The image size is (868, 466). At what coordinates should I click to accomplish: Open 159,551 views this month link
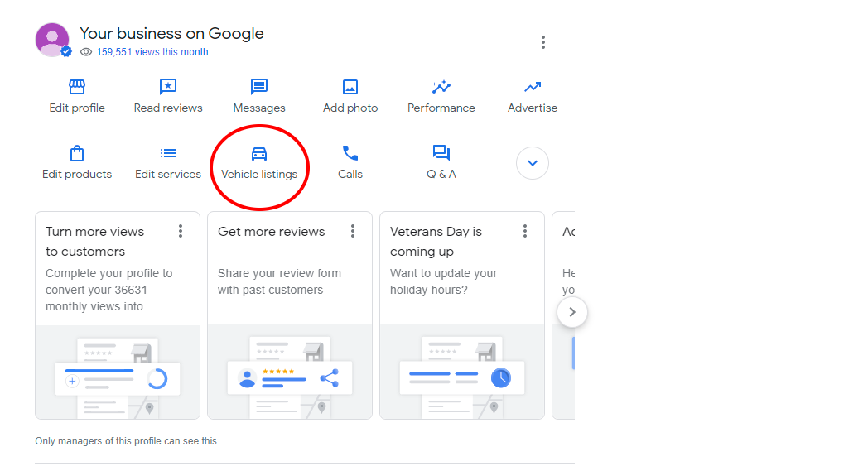point(152,52)
